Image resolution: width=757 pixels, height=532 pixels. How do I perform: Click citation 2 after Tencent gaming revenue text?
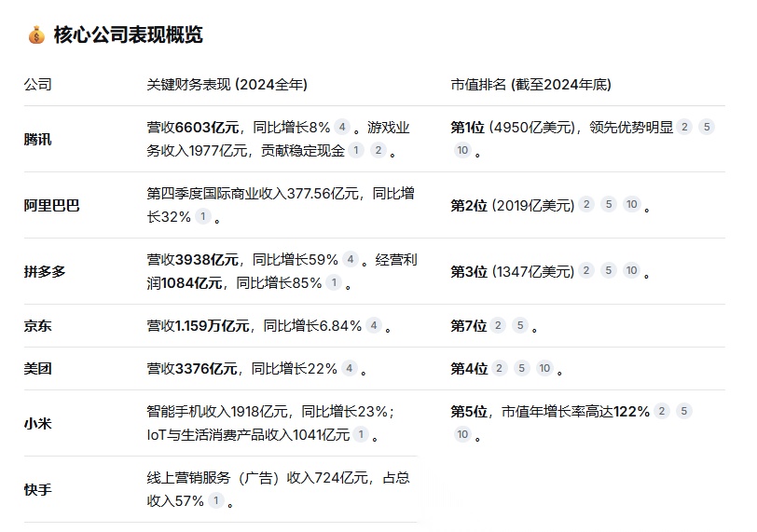(x=378, y=150)
